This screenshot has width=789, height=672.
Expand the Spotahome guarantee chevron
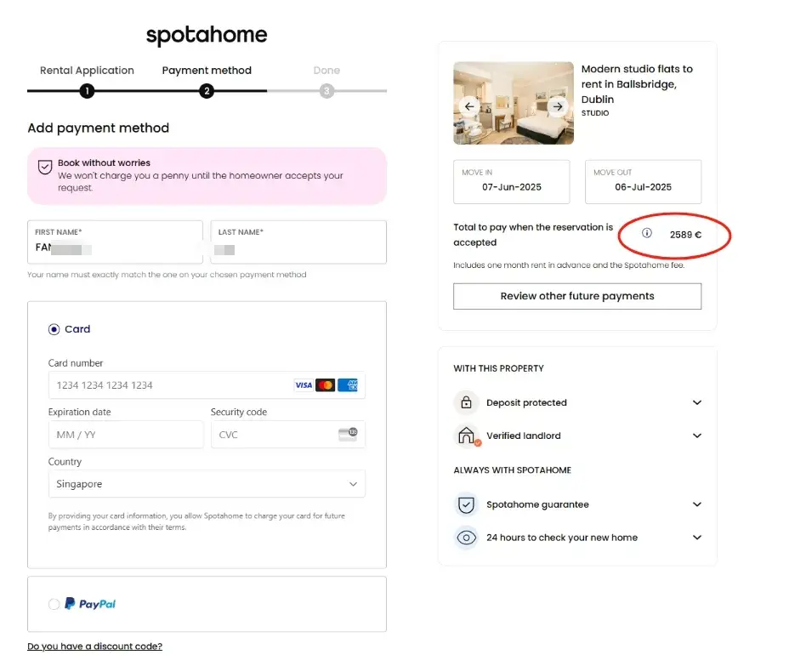point(697,504)
